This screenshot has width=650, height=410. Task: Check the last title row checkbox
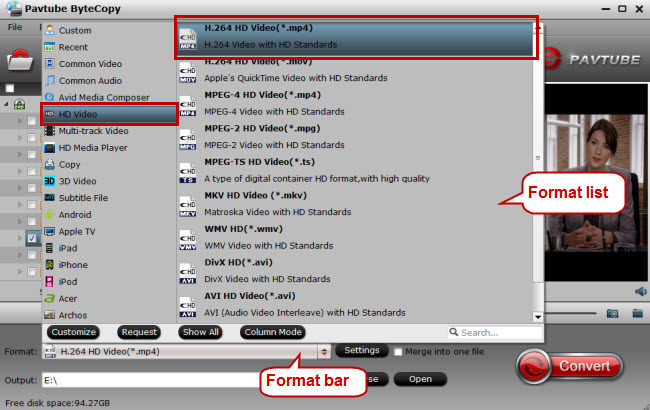click(32, 272)
